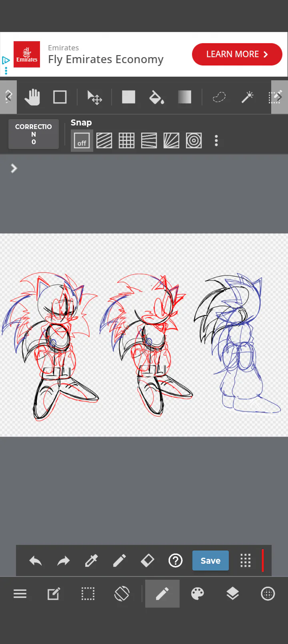Open Snap more options menu
This screenshot has width=288, height=644.
coord(216,141)
